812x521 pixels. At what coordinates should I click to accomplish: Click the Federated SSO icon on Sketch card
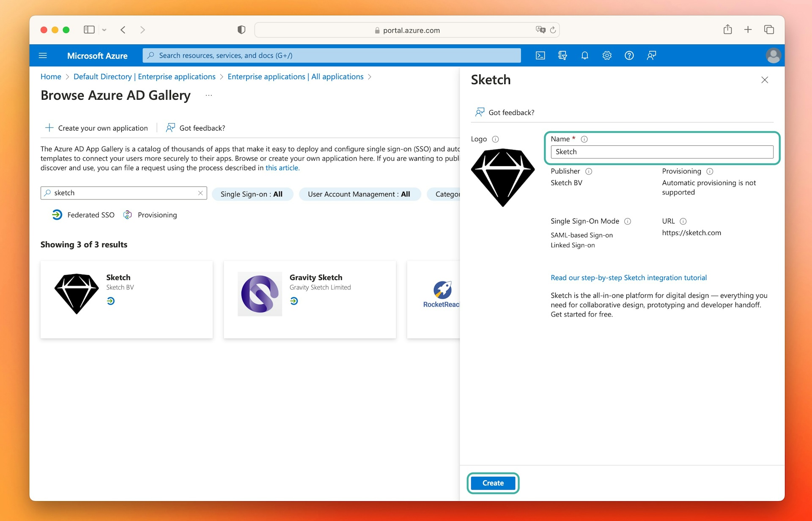click(111, 301)
